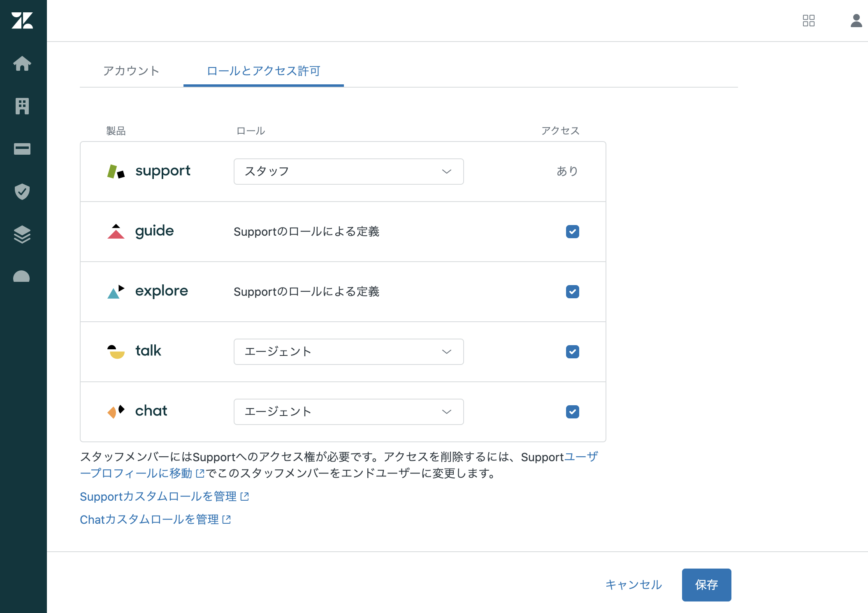Viewport: 868px width, 613px height.
Task: Uncheck the Guide access checkbox
Action: (x=573, y=232)
